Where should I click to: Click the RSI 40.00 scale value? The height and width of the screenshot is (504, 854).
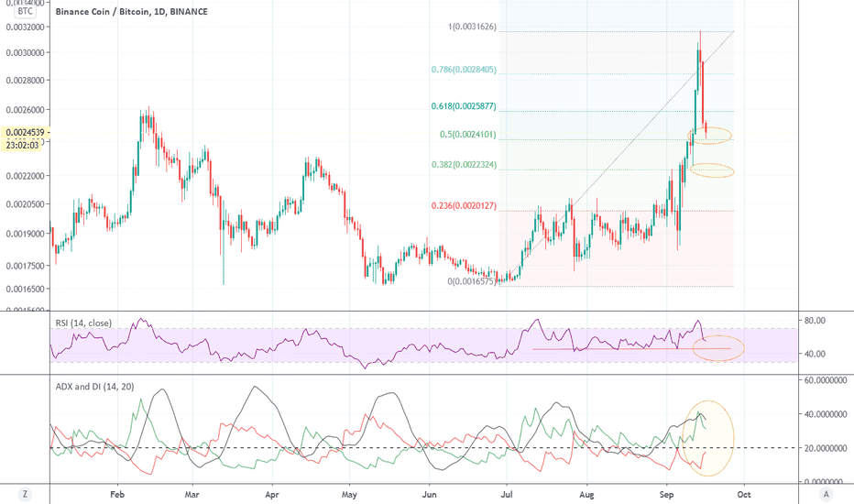(815, 354)
